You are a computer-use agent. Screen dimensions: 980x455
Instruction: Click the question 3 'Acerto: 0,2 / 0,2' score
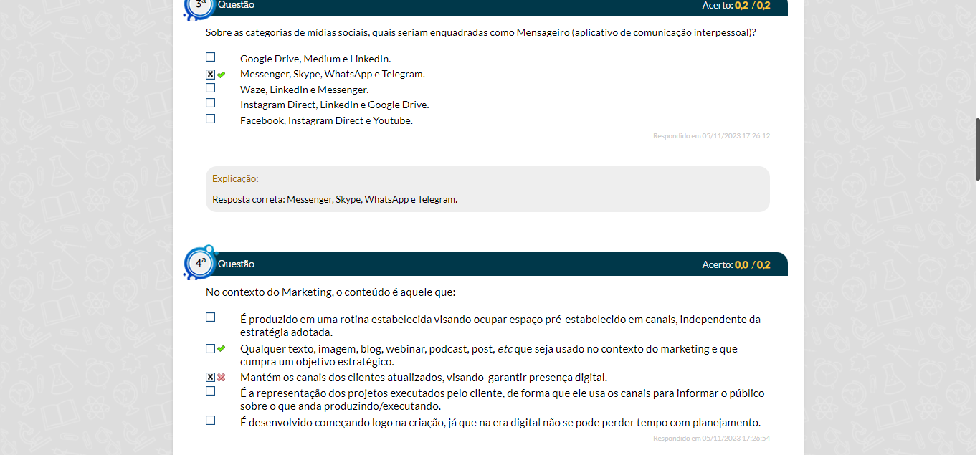(736, 6)
